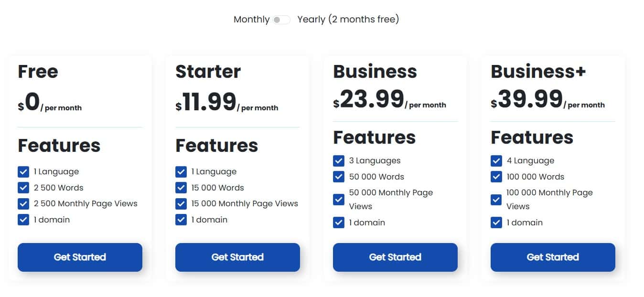
Task: Click the Monthly billing label
Action: click(x=251, y=20)
